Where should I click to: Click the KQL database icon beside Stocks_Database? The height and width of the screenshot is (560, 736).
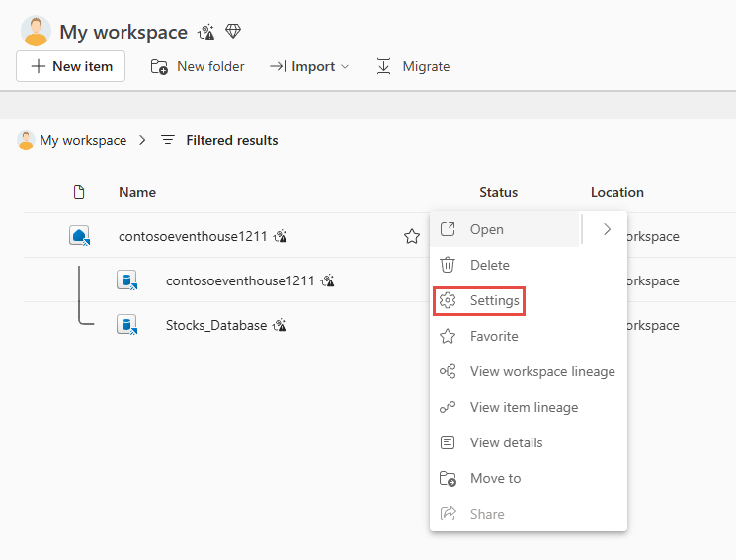126,325
